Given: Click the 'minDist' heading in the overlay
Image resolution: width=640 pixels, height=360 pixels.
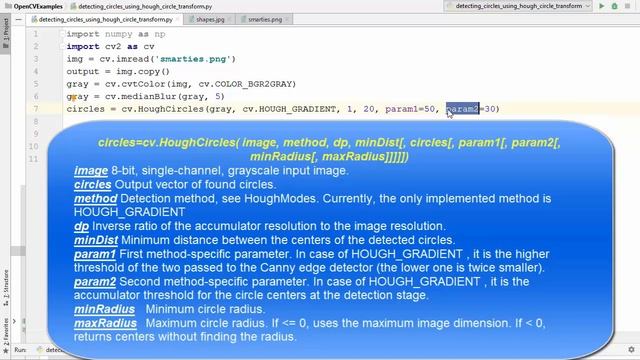Looking at the screenshot, I should pos(96,240).
